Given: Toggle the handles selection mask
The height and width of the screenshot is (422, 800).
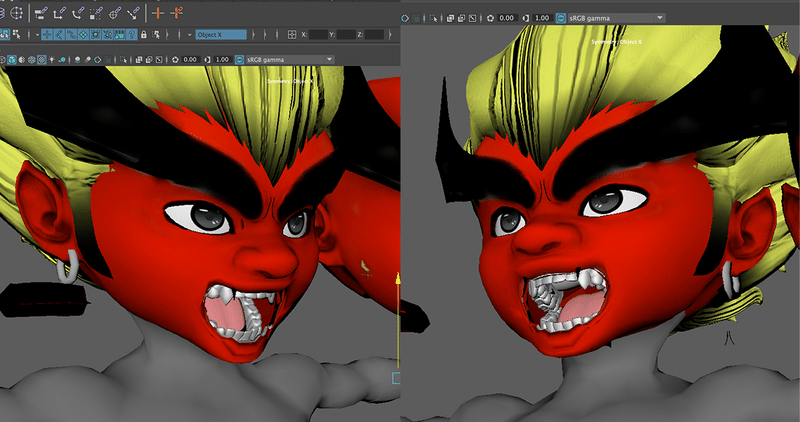Looking at the screenshot, I should click(120, 34).
